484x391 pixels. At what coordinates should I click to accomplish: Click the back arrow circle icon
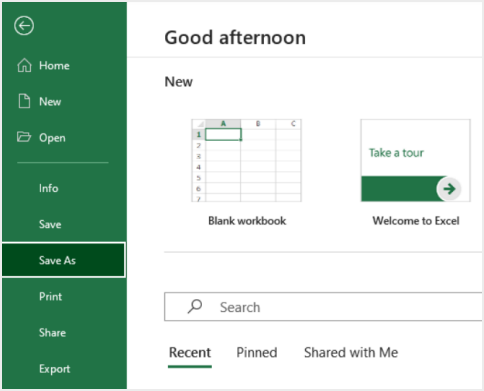[x=24, y=26]
